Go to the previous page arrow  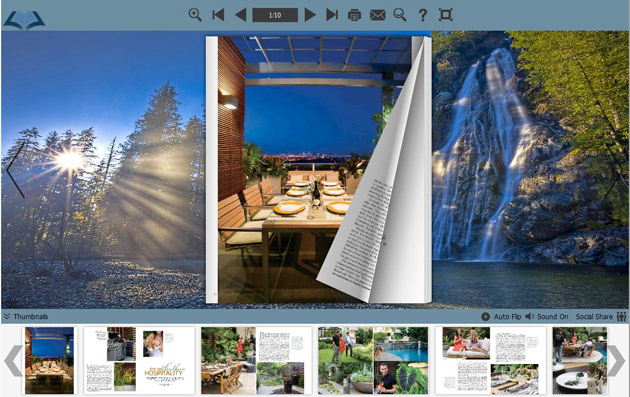[240, 15]
